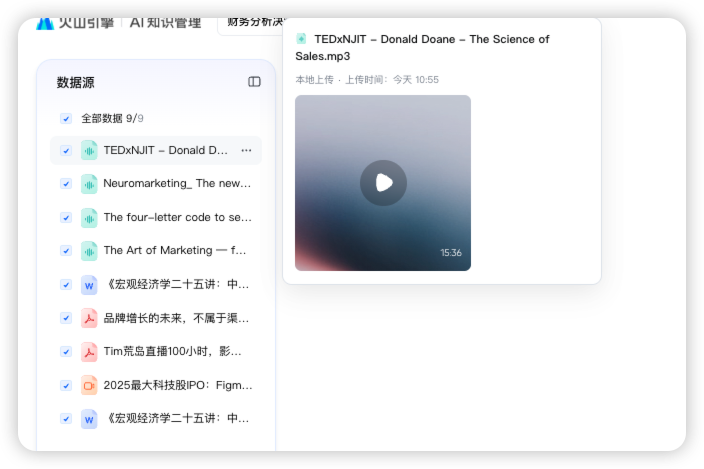Image resolution: width=704 pixels, height=469 pixels.
Task: Select Neuromarketing_ The new... data source
Action: (x=177, y=184)
